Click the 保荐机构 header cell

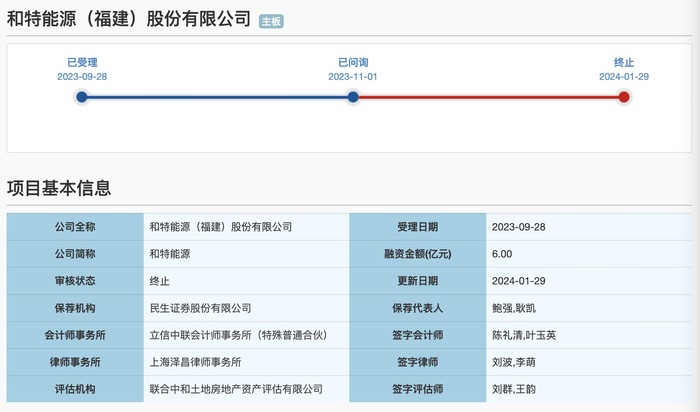(75, 308)
